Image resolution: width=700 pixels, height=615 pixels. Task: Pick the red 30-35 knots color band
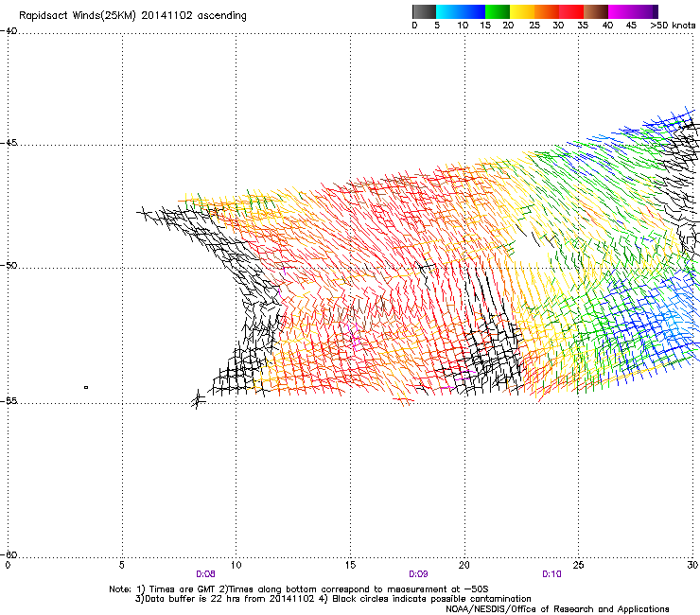(x=571, y=11)
